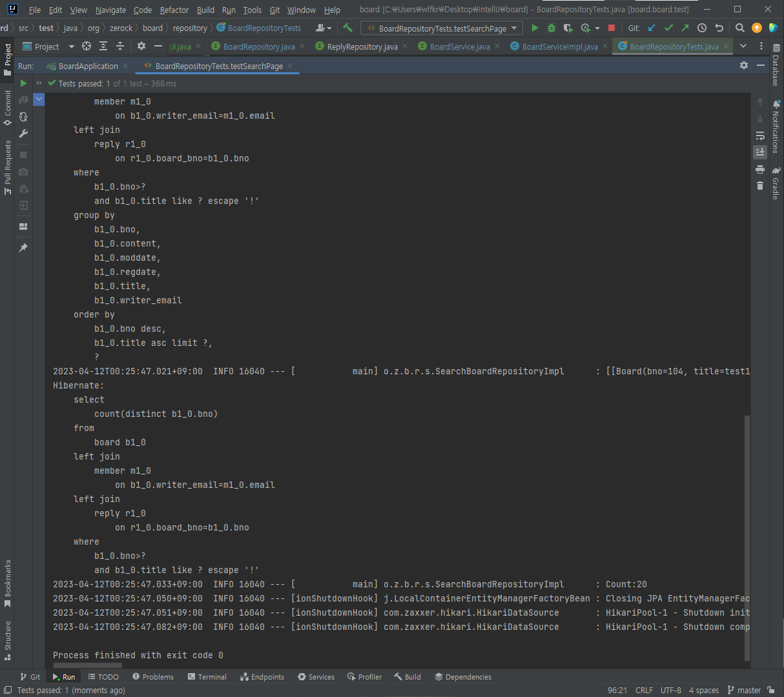Toggle Scroll to End in console
The image size is (784, 697).
click(x=760, y=152)
